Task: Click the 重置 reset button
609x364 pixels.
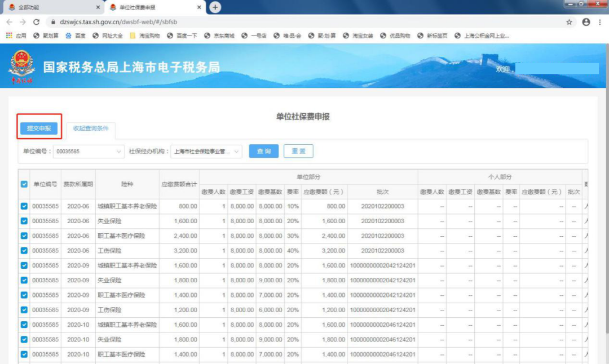Action: point(298,151)
